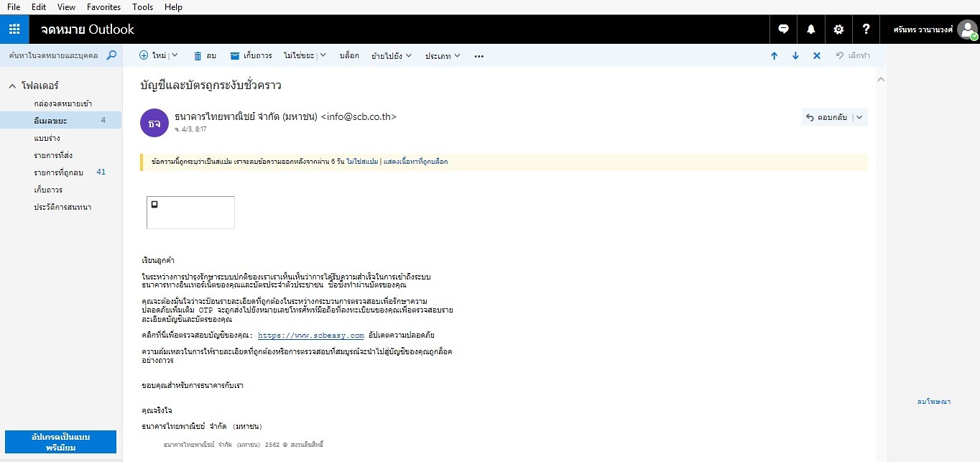Click the email subject บัญชีและบัตรถูกระงับชั่วคราว
Image resolution: width=980 pixels, height=462 pixels.
(211, 86)
